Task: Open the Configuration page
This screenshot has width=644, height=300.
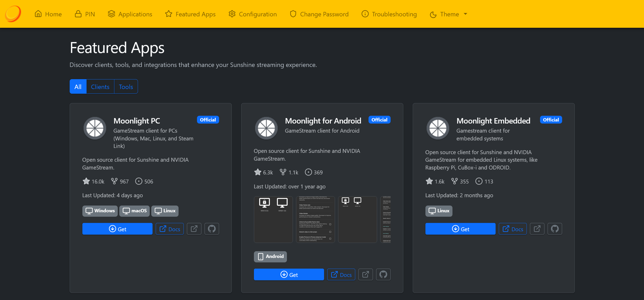Action: [253, 14]
